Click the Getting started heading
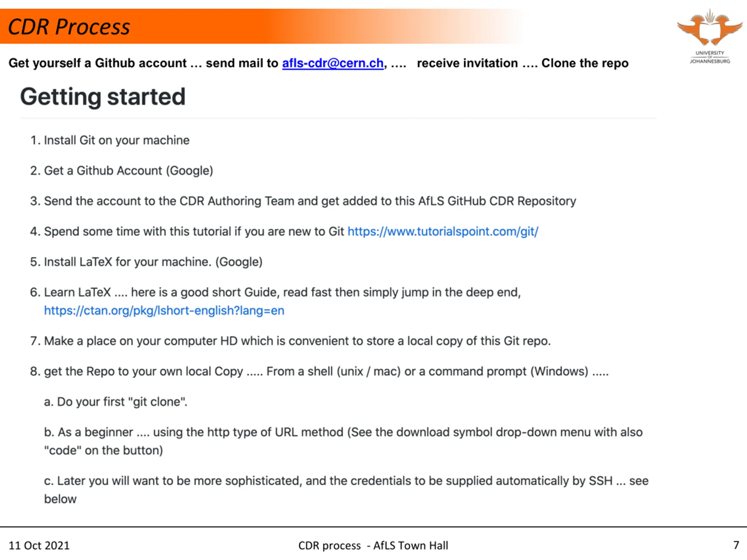This screenshot has height=560, width=747. [103, 97]
